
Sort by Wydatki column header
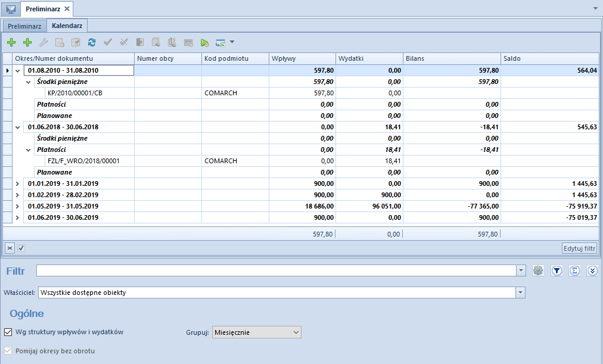(x=369, y=58)
